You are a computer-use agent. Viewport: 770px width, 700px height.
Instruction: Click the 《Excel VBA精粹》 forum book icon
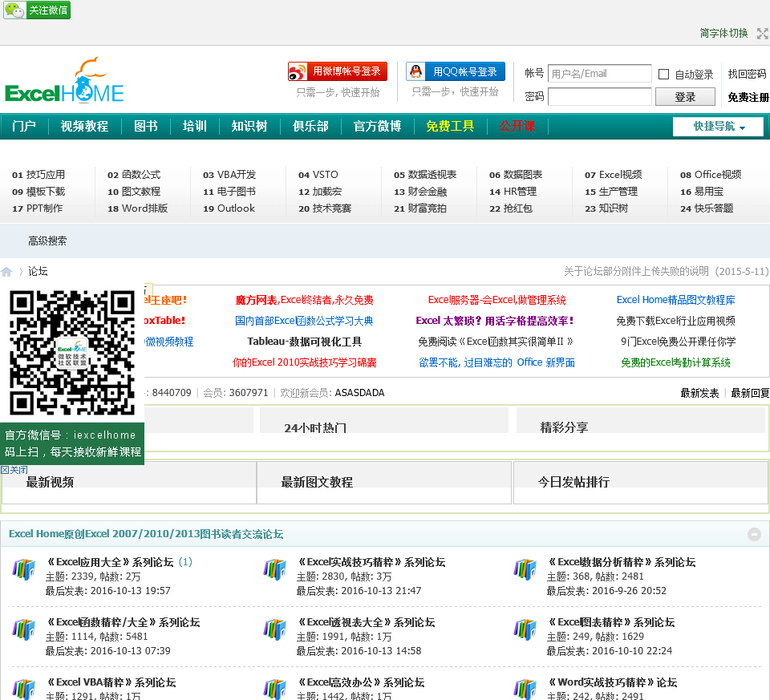[23, 689]
